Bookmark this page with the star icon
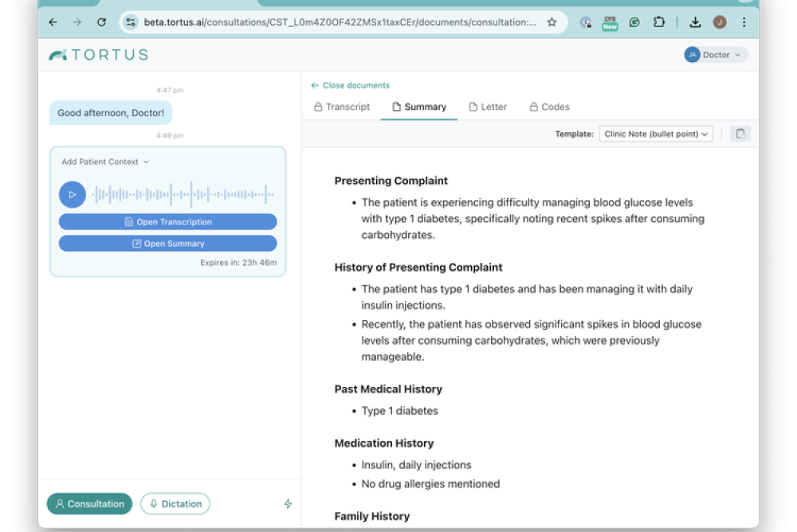 [552, 22]
